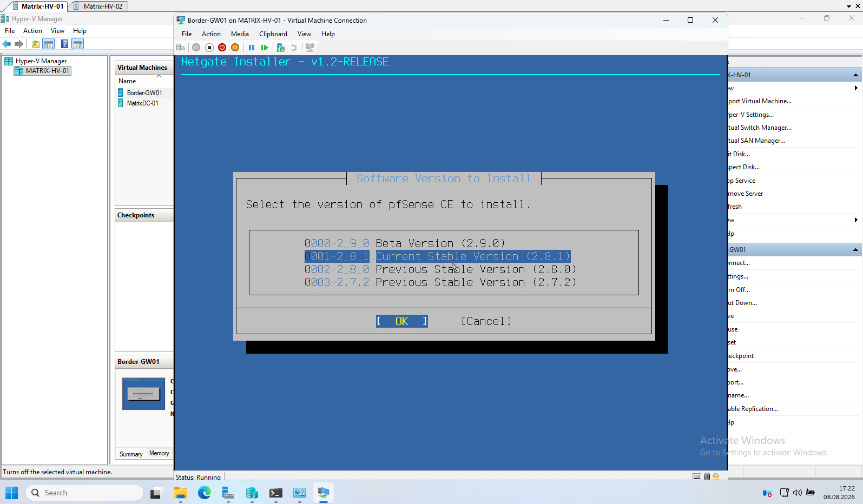Open the Clipboard menu

click(x=273, y=34)
